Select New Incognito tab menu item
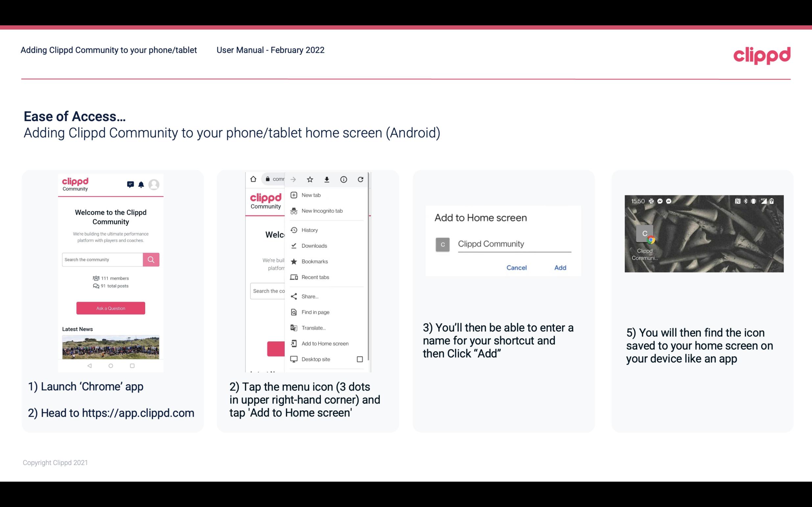 322,211
